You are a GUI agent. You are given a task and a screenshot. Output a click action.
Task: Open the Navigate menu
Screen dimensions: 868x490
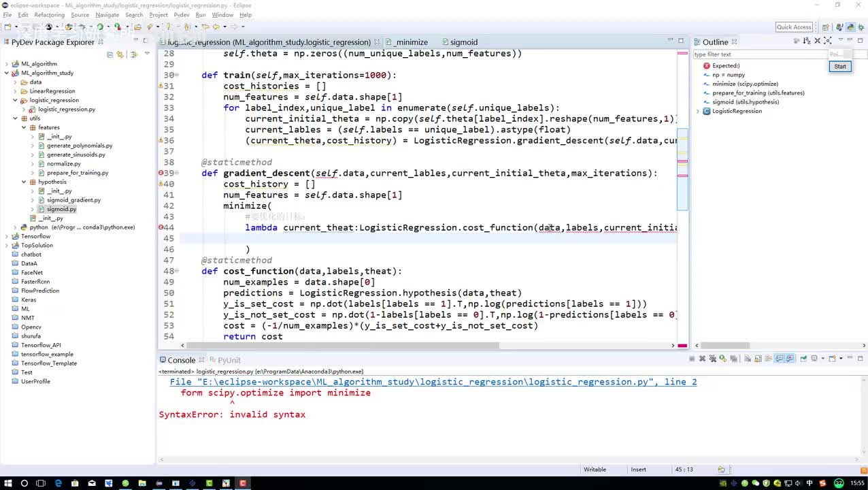pyautogui.click(x=107, y=15)
